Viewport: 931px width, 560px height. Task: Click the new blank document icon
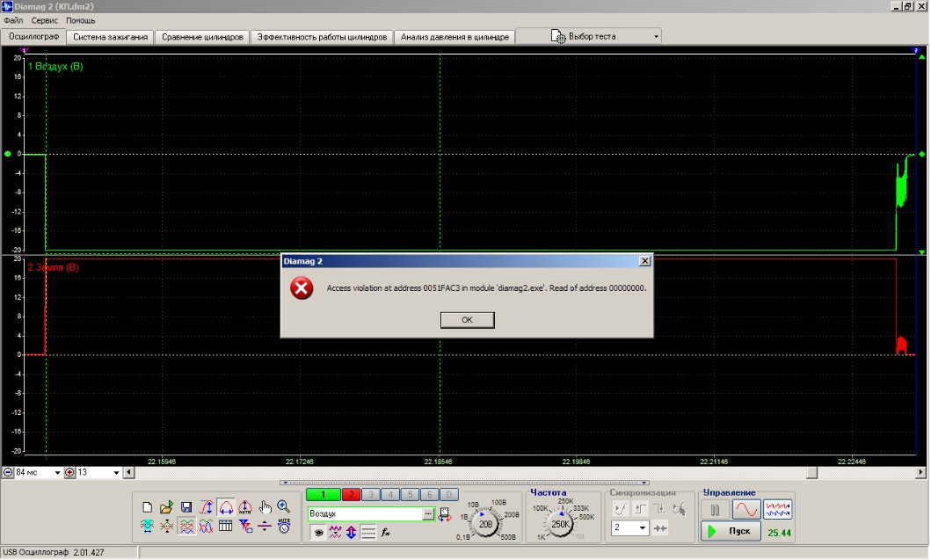pyautogui.click(x=147, y=507)
